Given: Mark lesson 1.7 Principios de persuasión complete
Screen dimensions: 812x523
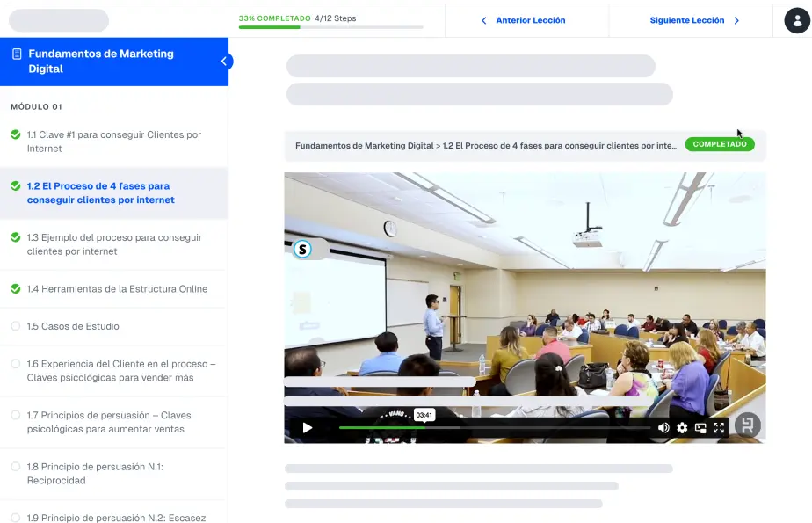Looking at the screenshot, I should click(15, 415).
